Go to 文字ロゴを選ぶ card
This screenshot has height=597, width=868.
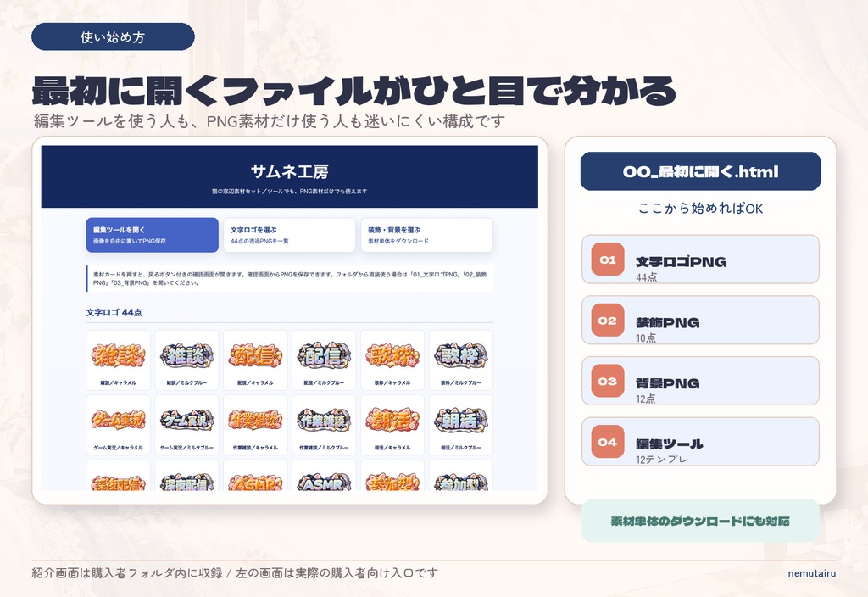290,235
